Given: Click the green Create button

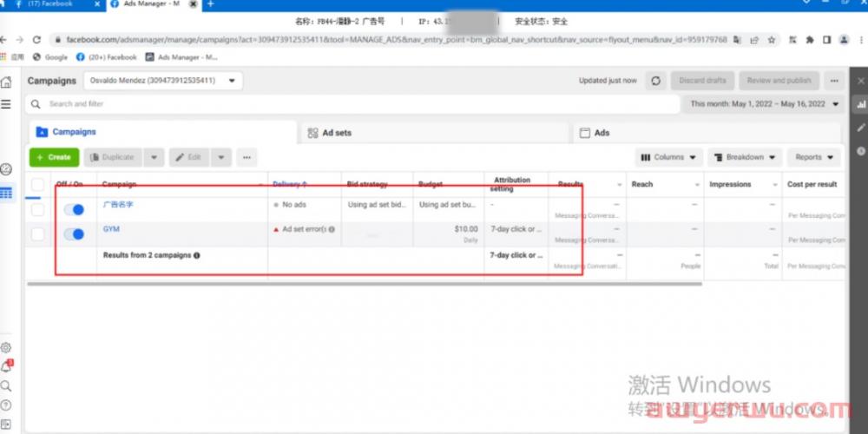Looking at the screenshot, I should pos(54,157).
